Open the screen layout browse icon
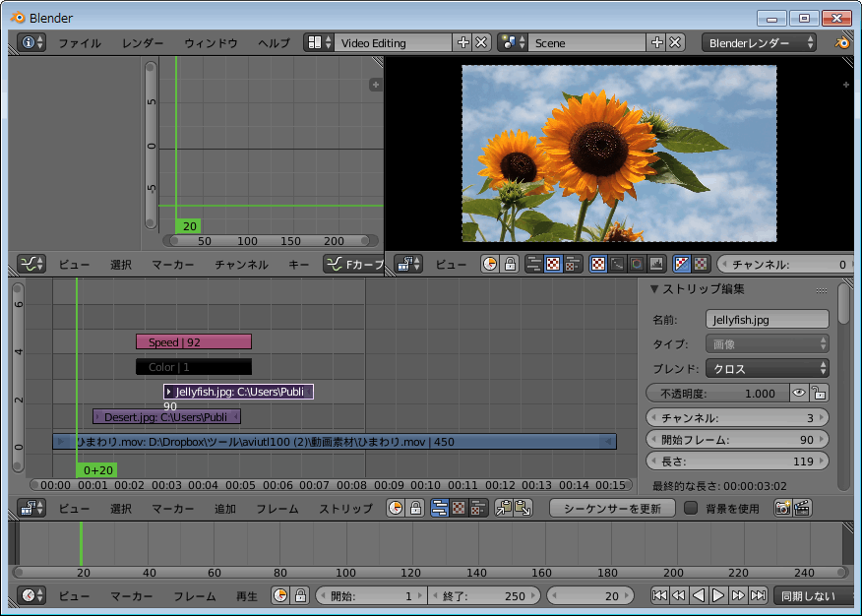This screenshot has width=862, height=616. tap(319, 43)
